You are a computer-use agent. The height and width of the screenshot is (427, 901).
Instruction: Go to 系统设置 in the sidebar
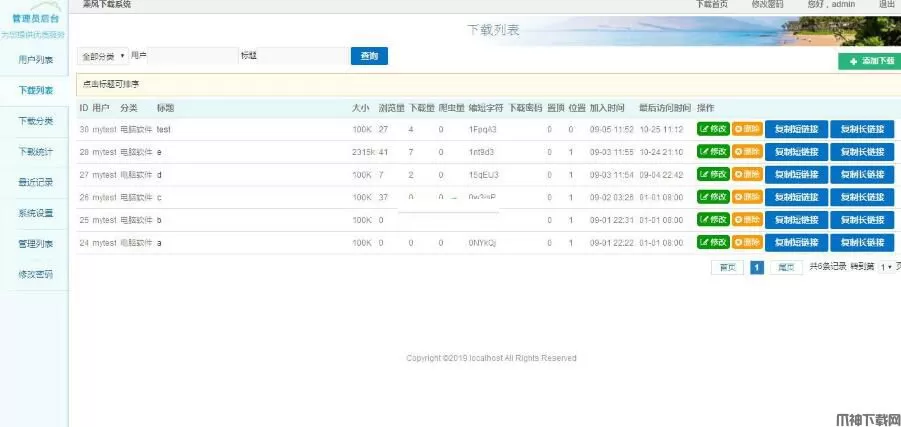pos(35,213)
